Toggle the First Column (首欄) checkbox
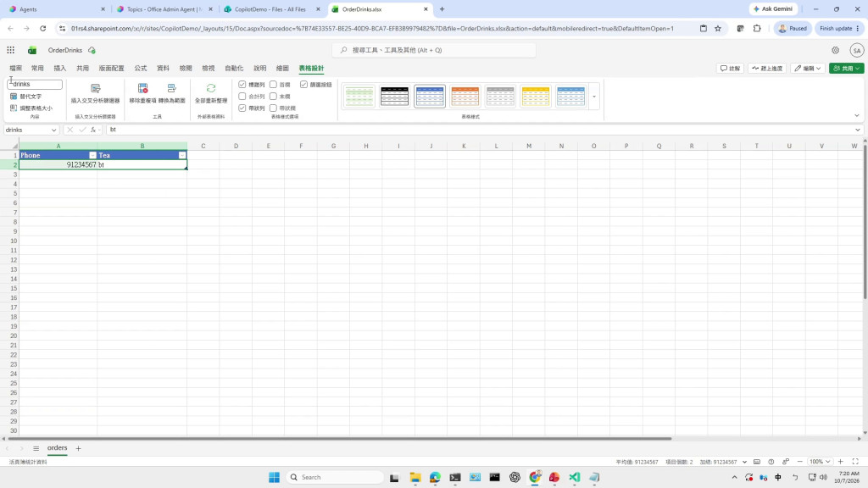Viewport: 868px width, 488px height. coord(273,85)
